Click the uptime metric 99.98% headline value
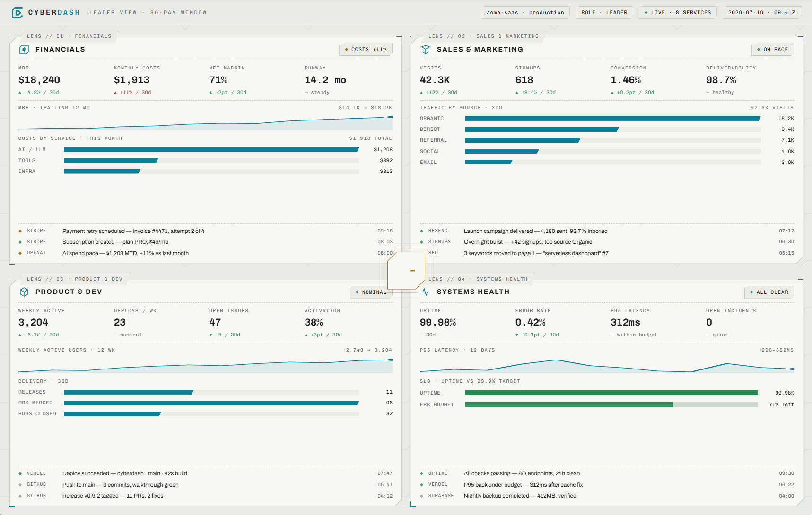The image size is (812, 515). click(x=438, y=323)
